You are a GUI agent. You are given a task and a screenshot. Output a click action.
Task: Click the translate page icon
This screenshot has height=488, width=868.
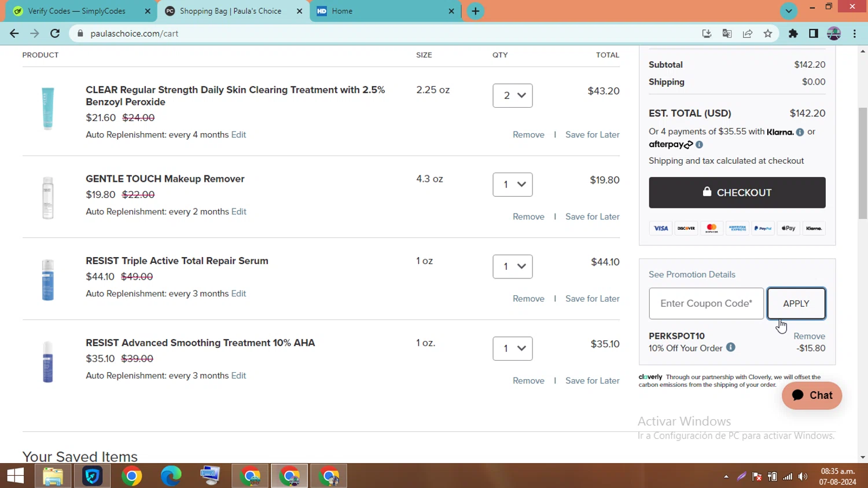[727, 34]
